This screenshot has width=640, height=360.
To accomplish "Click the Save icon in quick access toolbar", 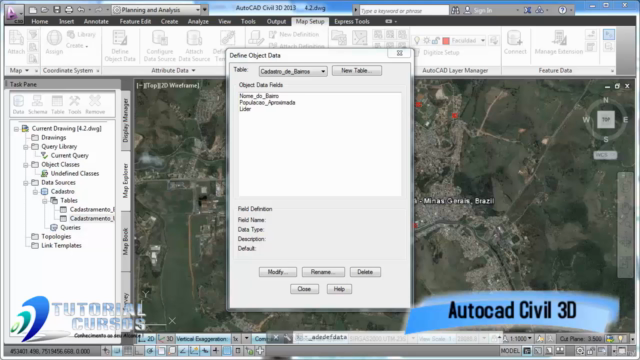I will point(57,10).
